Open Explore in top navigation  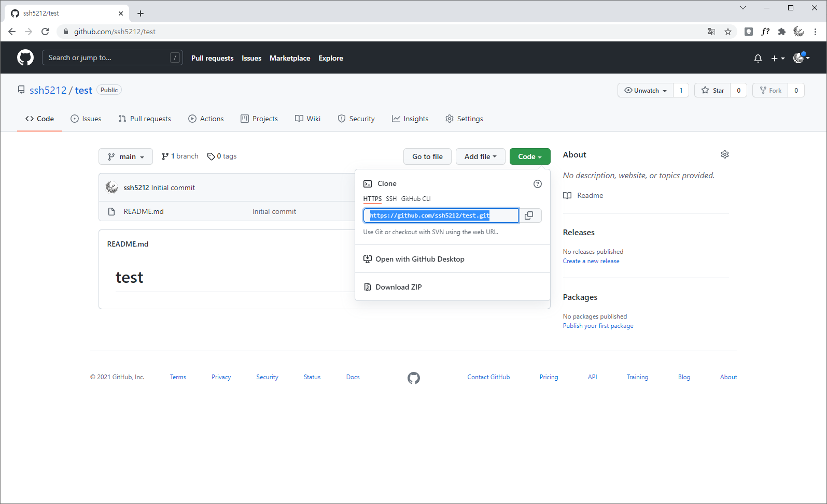(331, 58)
